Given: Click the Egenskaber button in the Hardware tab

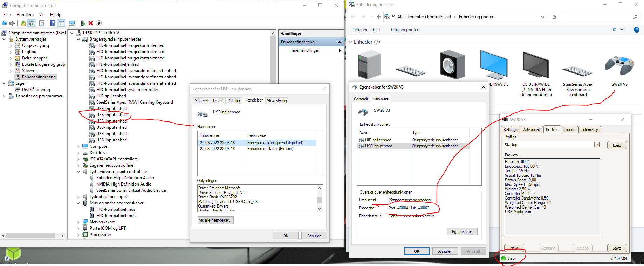Looking at the screenshot, I should (x=462, y=232).
